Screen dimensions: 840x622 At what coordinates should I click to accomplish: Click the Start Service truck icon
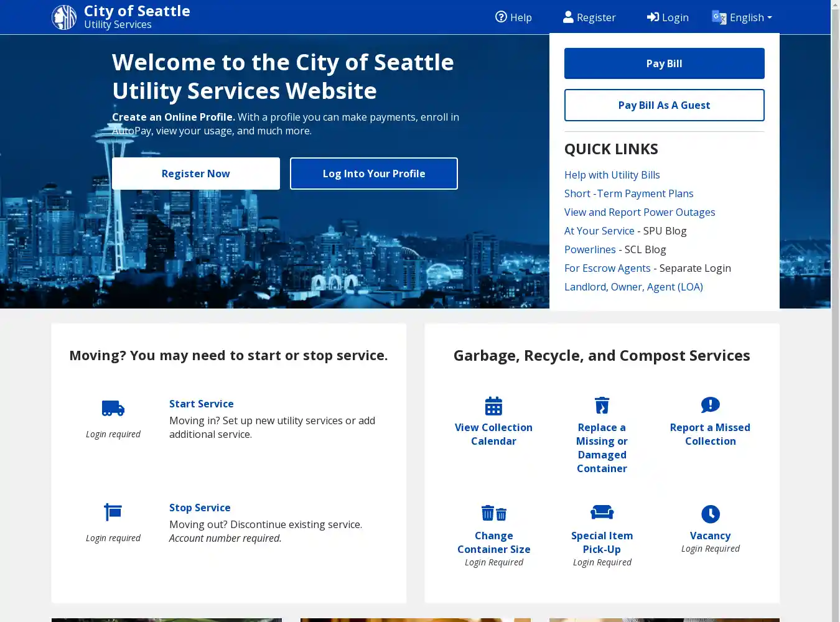pos(113,409)
